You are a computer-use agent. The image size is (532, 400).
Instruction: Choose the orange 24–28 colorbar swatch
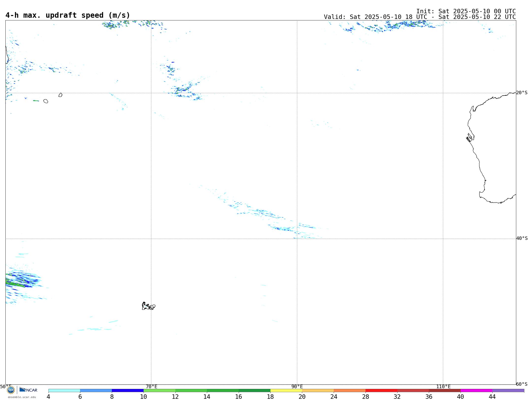(x=350, y=390)
